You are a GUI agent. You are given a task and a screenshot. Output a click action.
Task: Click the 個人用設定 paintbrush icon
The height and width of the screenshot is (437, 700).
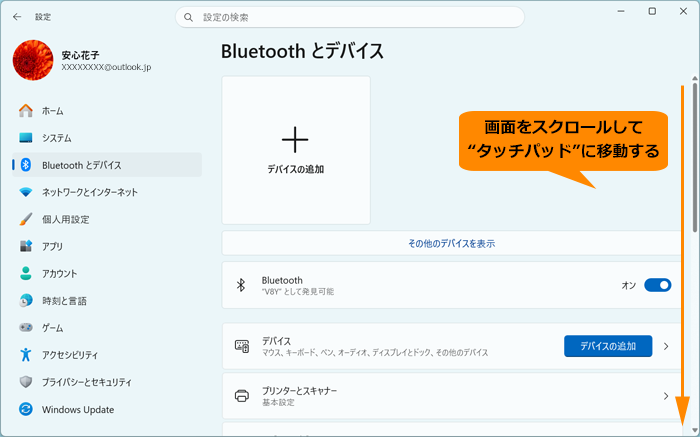25,219
